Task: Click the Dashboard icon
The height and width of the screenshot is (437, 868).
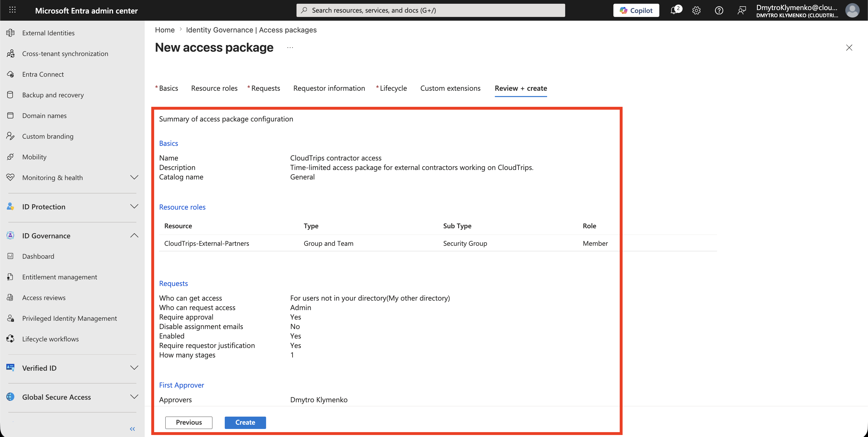Action: [10, 256]
